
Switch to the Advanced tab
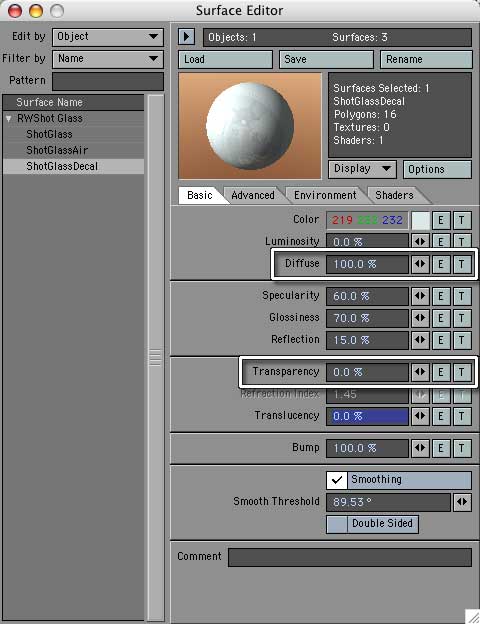click(253, 195)
